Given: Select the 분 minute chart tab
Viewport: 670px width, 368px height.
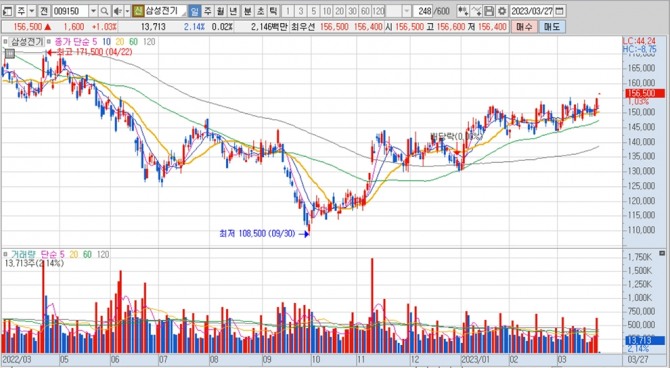Looking at the screenshot, I should (247, 11).
